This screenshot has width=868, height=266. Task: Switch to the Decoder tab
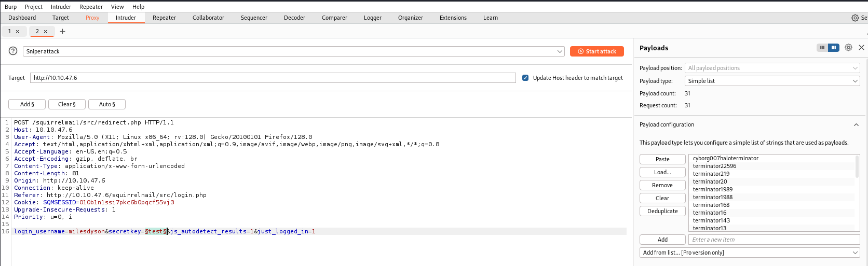(294, 18)
